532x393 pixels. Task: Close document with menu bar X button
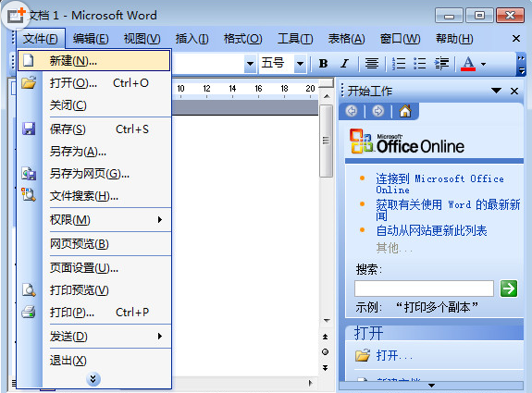pyautogui.click(x=516, y=38)
